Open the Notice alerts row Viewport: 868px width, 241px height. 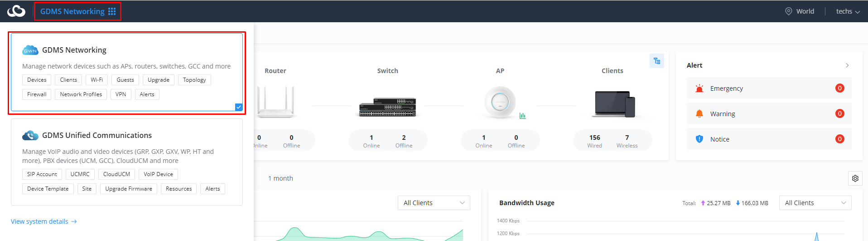(x=769, y=139)
